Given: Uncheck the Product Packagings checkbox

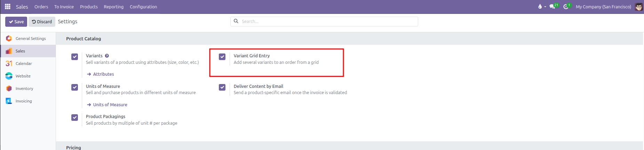Looking at the screenshot, I should (x=74, y=117).
